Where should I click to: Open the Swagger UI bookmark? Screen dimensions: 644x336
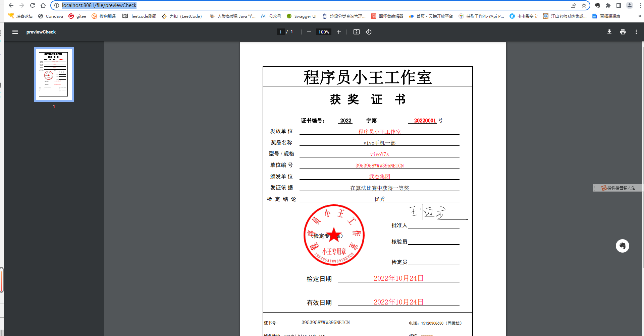click(x=302, y=16)
